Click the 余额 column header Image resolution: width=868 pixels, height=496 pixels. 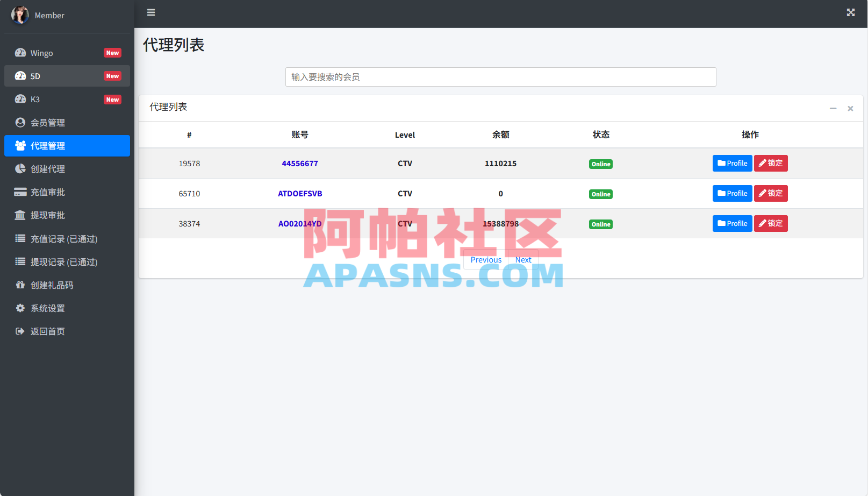coord(500,134)
